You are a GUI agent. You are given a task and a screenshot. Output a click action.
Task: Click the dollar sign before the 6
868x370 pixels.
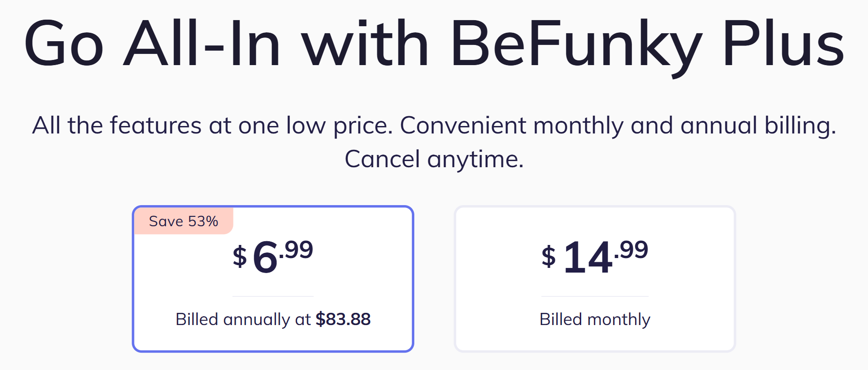[240, 257]
